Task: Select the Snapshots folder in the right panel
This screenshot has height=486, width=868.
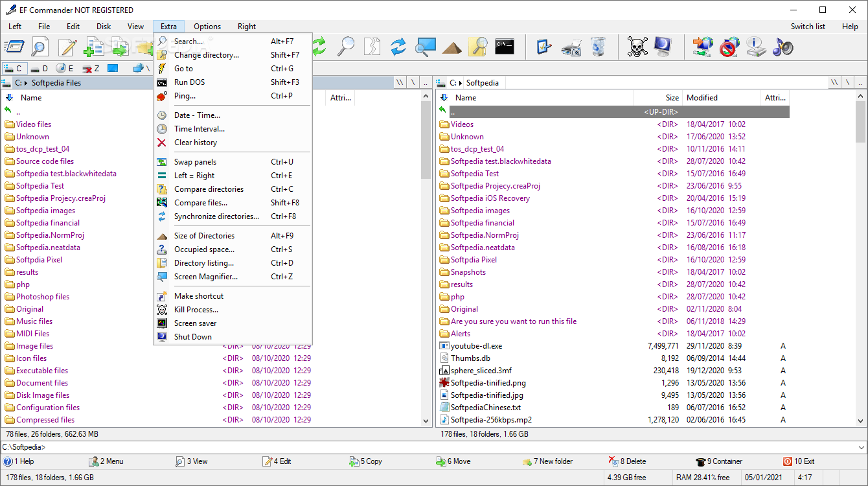Action: pos(468,272)
